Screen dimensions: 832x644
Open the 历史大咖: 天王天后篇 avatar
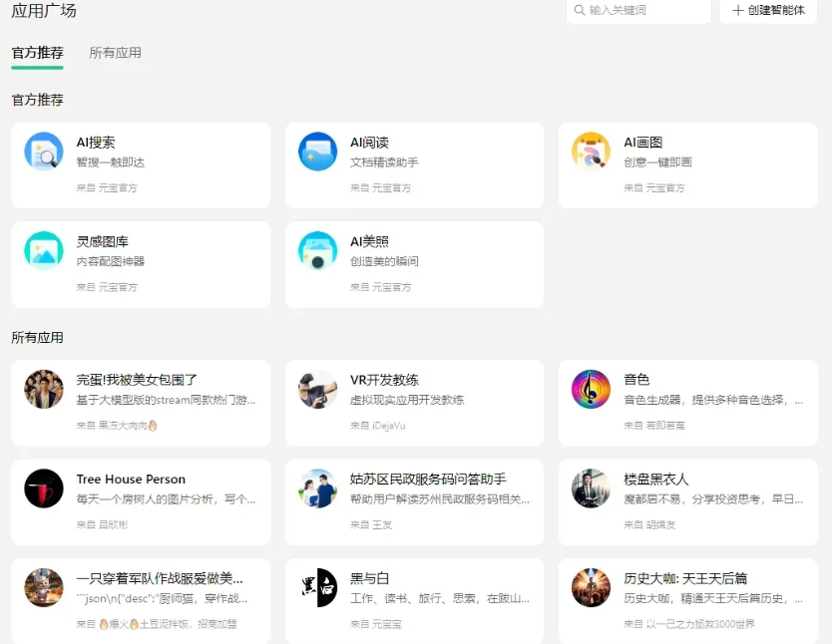pos(591,587)
